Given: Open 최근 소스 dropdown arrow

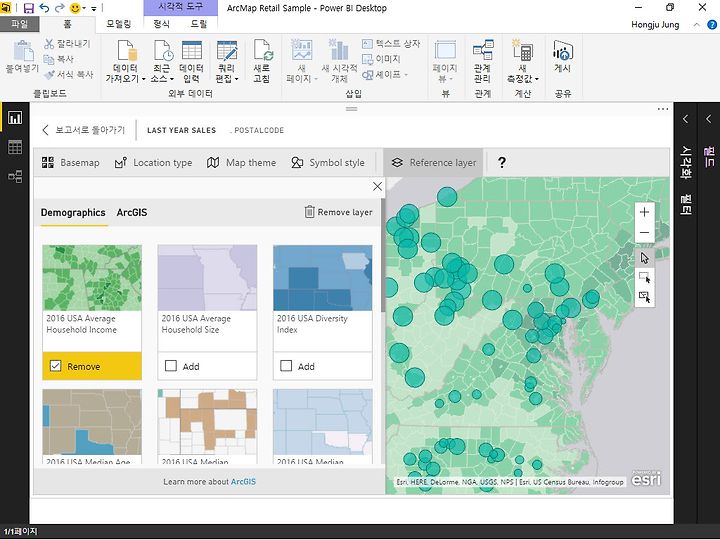Looking at the screenshot, I should [x=172, y=79].
